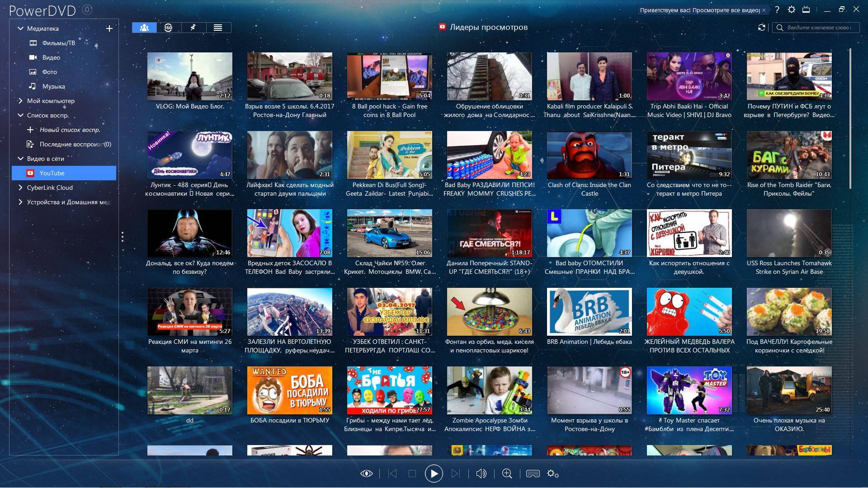Click the help question mark icon
The width and height of the screenshot is (868, 488).
[x=777, y=9]
